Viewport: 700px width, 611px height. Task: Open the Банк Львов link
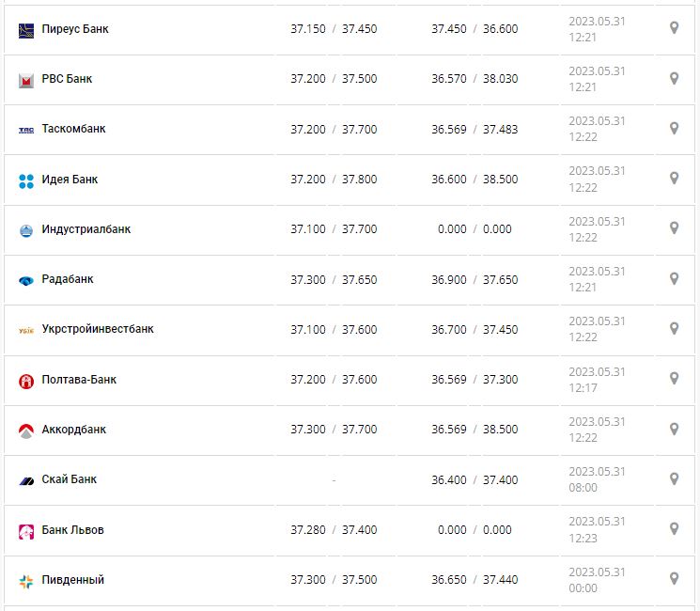(72, 530)
